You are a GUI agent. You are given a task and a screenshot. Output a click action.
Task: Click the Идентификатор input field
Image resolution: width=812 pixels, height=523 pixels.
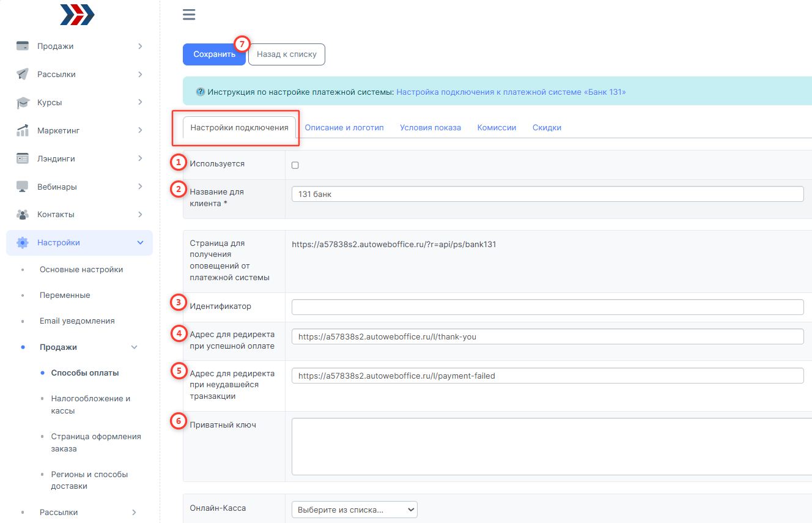pyautogui.click(x=547, y=307)
